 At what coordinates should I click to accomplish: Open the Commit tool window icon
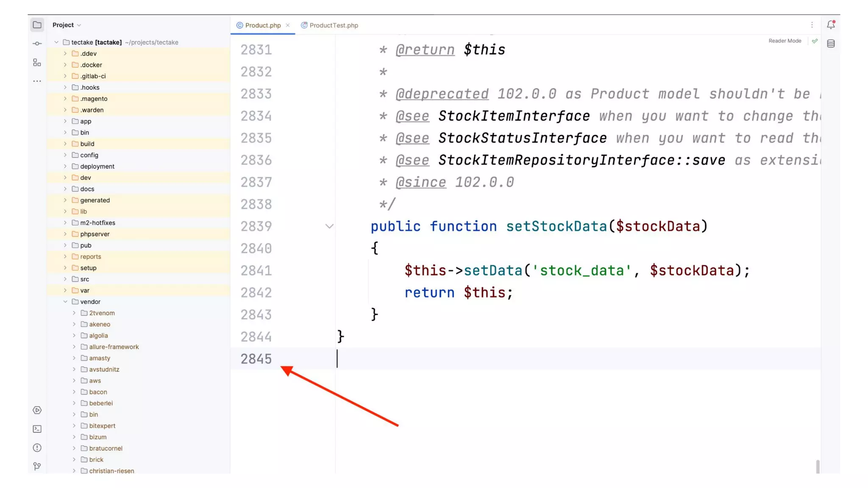point(37,44)
